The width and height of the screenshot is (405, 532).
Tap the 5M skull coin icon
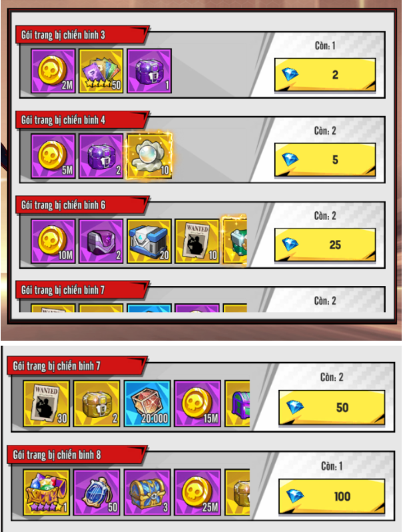[x=53, y=156]
